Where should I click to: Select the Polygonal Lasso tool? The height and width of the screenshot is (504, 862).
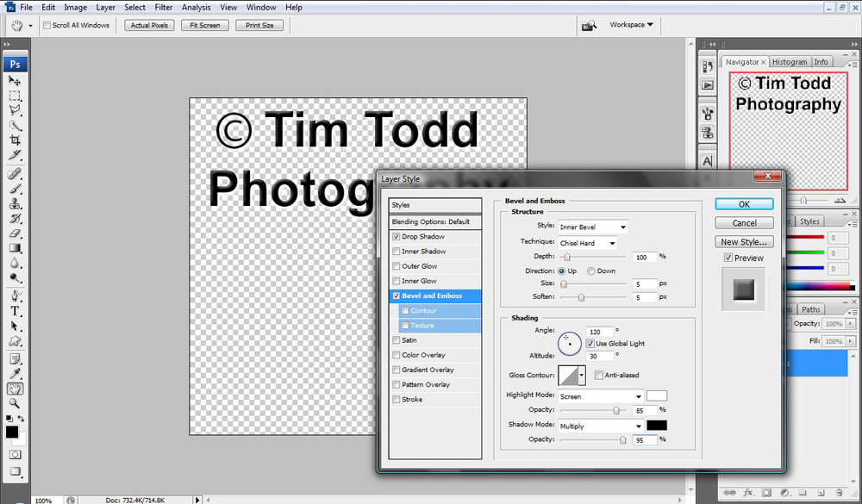(x=15, y=110)
